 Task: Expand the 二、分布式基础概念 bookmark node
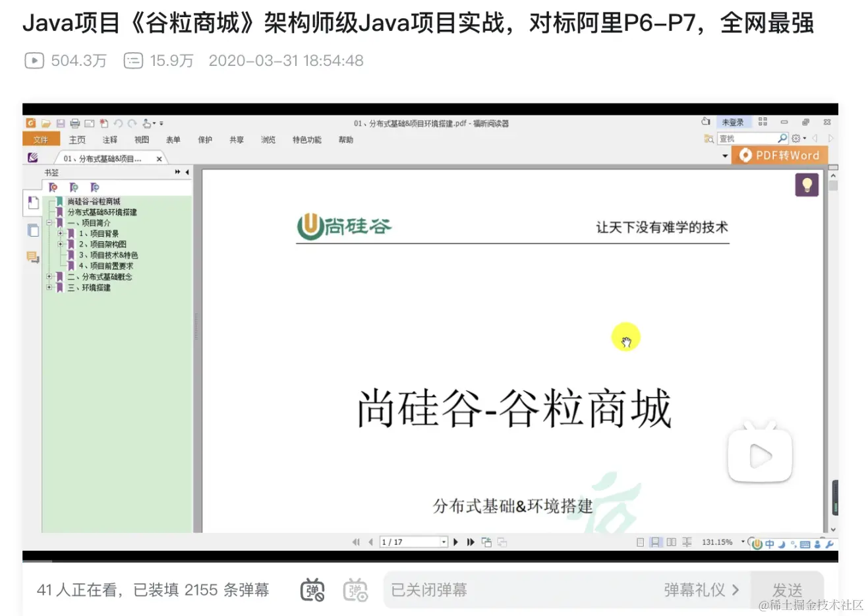49,277
